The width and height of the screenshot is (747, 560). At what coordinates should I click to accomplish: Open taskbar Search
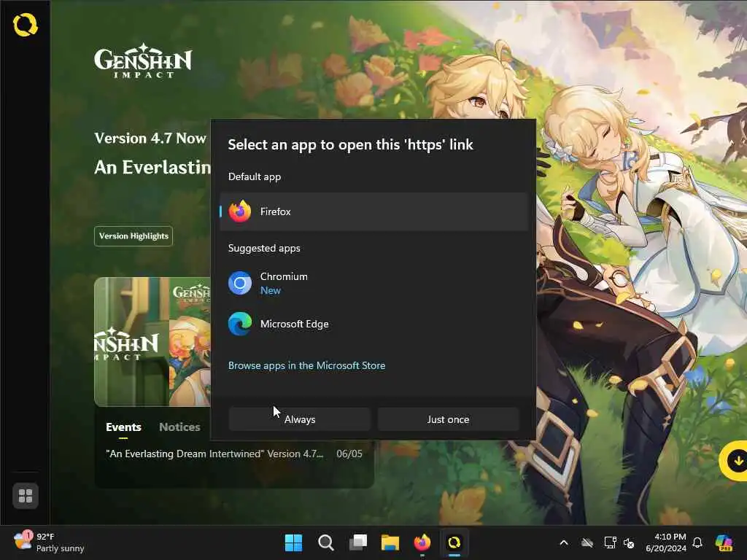pyautogui.click(x=326, y=542)
